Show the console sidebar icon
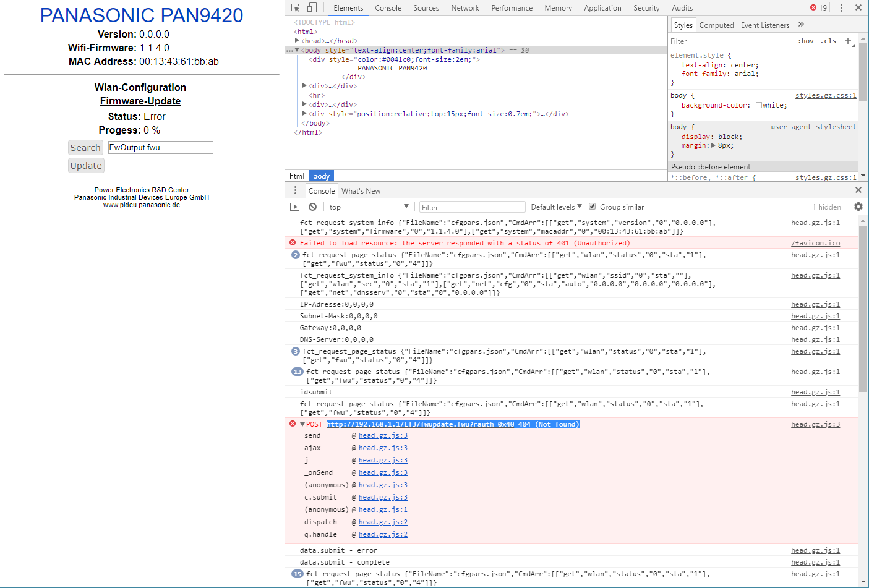The image size is (869, 588). click(295, 207)
